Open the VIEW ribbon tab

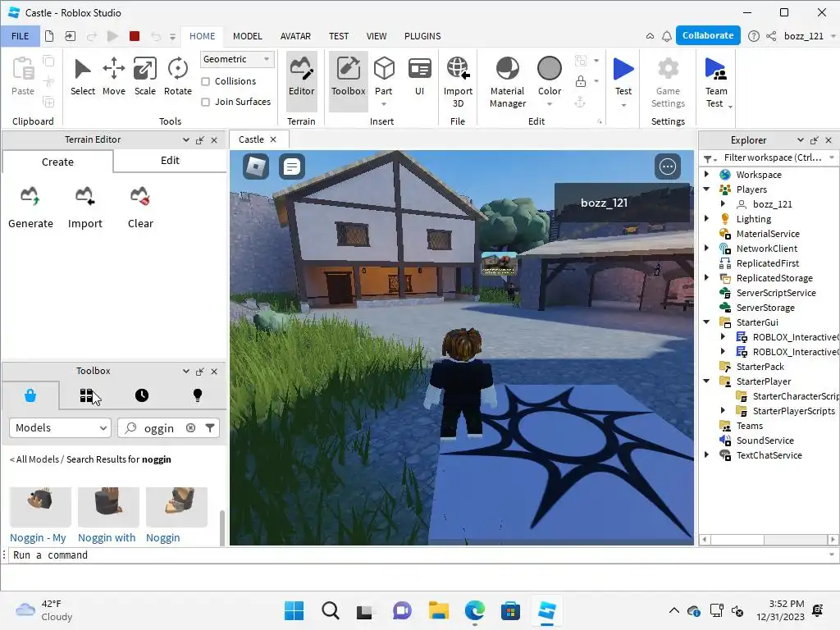[x=376, y=36]
